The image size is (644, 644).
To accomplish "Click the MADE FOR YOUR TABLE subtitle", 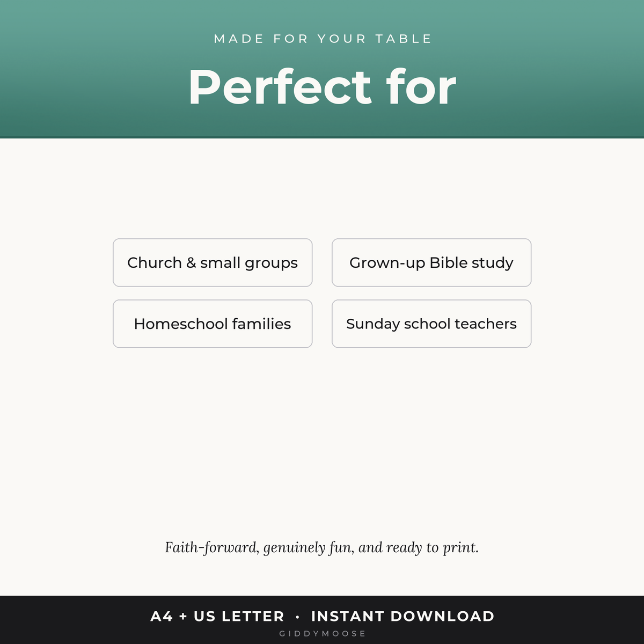I will 323,39.
